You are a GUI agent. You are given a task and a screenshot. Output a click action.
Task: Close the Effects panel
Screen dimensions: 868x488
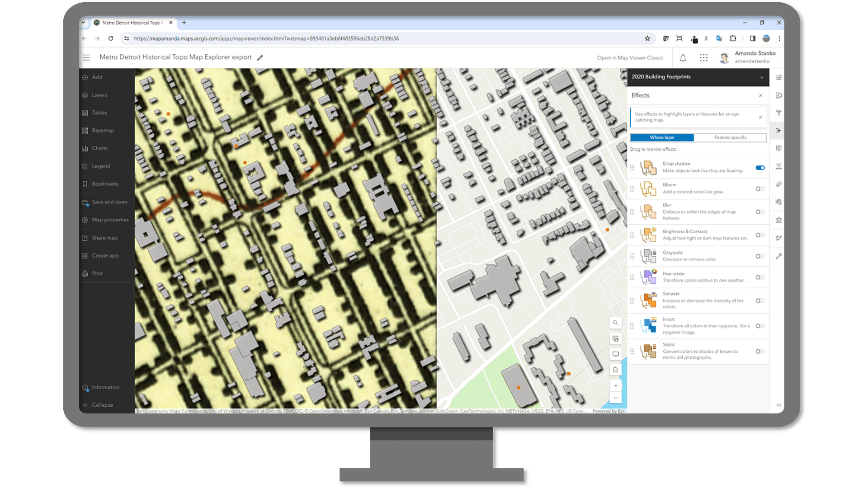[x=760, y=95]
